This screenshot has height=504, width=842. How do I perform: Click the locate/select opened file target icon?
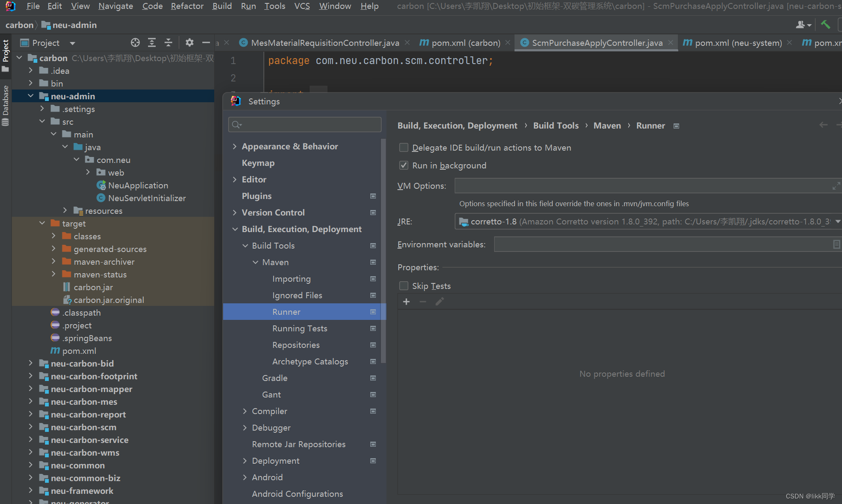135,42
